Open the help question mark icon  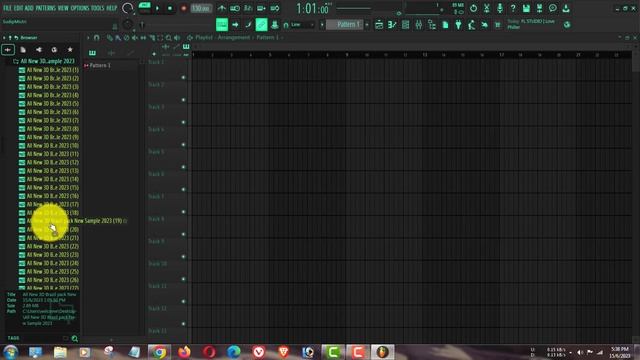[513, 8]
